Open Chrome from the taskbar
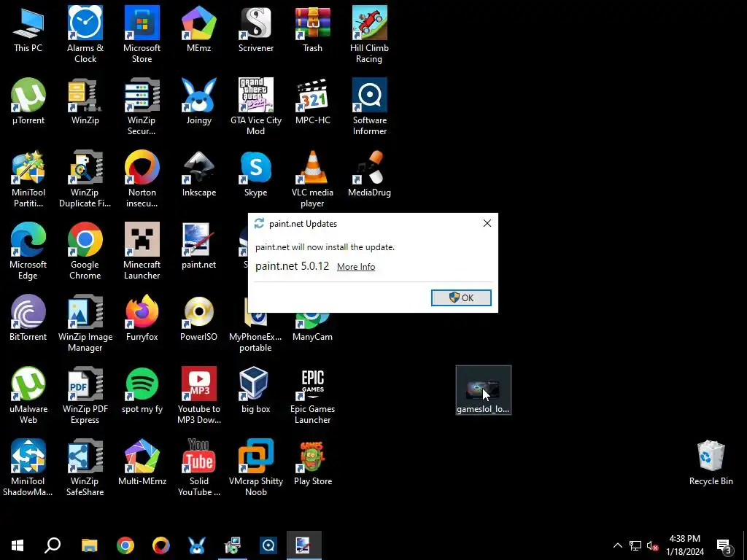Image resolution: width=747 pixels, height=560 pixels. click(x=125, y=545)
